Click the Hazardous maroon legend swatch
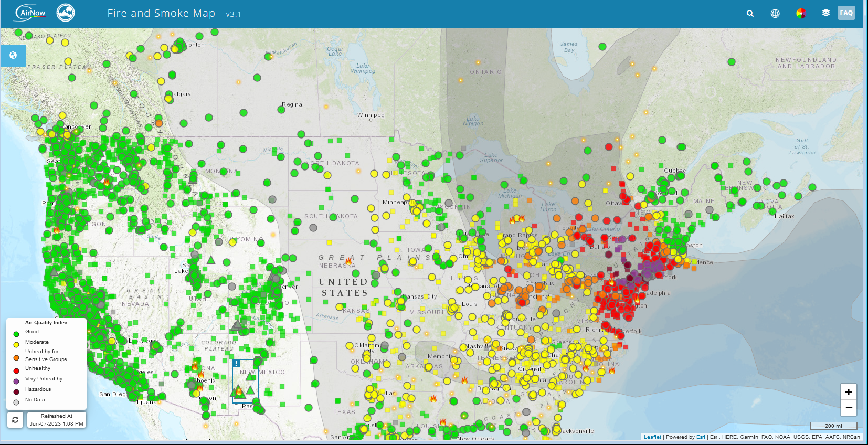Viewport: 868px width, 445px height. (16, 391)
